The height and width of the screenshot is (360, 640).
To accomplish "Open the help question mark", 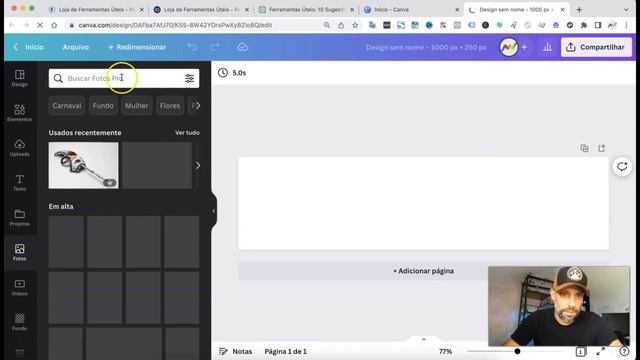I will tap(624, 351).
